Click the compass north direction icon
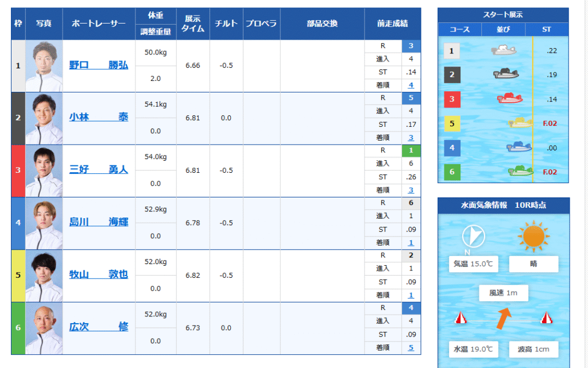This screenshot has height=368, width=588. (x=474, y=237)
